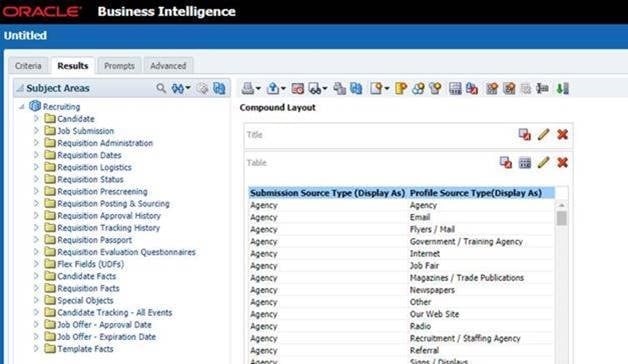Edit the Table view with pencil
The height and width of the screenshot is (364, 628).
click(543, 163)
